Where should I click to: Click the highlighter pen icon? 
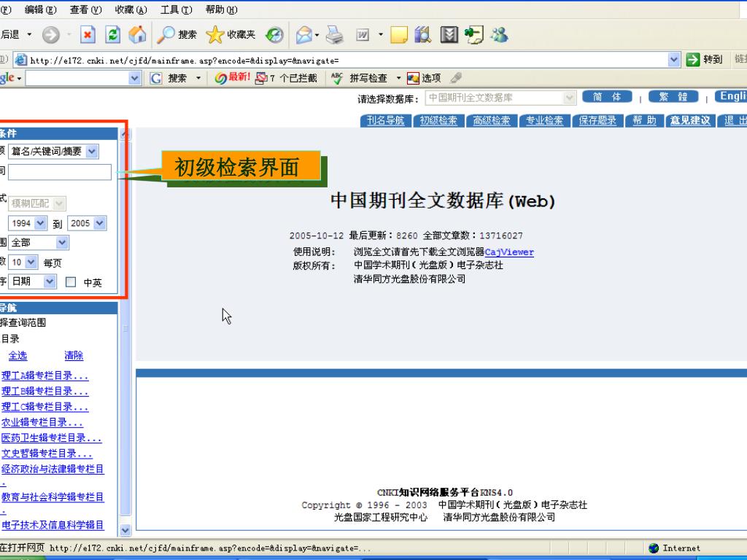click(456, 77)
